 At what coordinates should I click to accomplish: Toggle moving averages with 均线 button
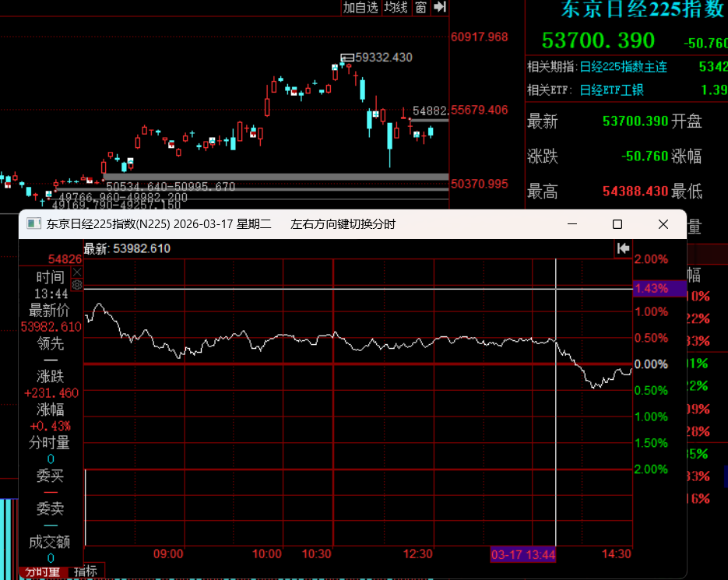(x=396, y=8)
